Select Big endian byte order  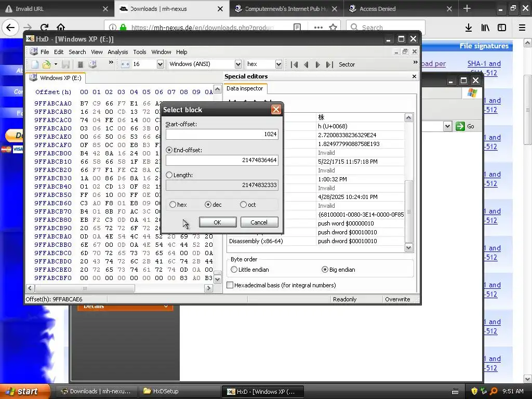pos(325,270)
